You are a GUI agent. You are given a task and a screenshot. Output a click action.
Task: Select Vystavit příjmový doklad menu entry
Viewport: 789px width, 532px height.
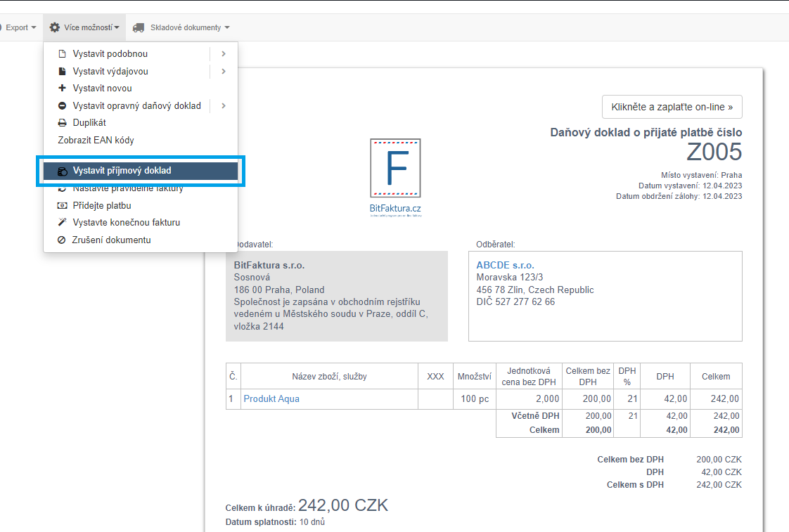tap(122, 171)
